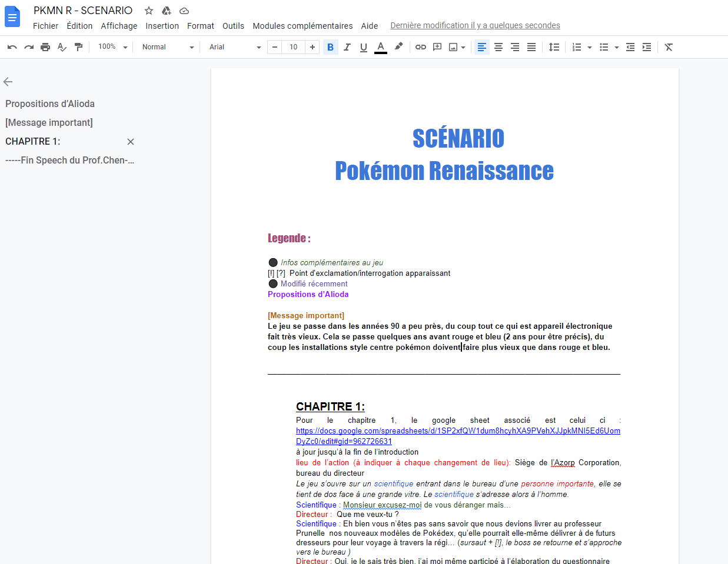This screenshot has width=728, height=564.
Task: Remove CHAPITRE 1: from the outline
Action: 131,142
